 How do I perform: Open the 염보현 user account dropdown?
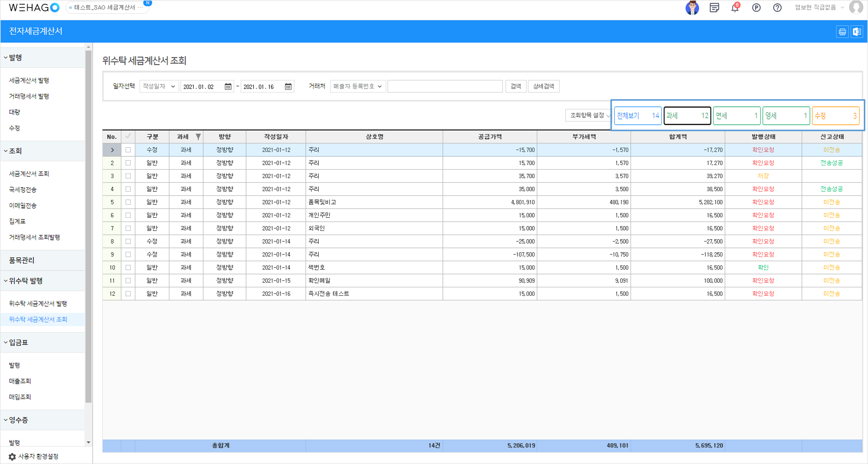pyautogui.click(x=819, y=7)
